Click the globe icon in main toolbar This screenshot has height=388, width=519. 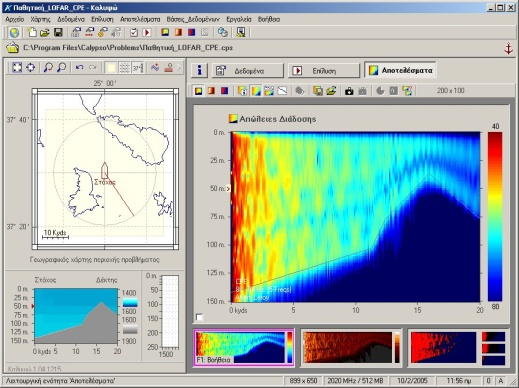pyautogui.click(x=14, y=33)
